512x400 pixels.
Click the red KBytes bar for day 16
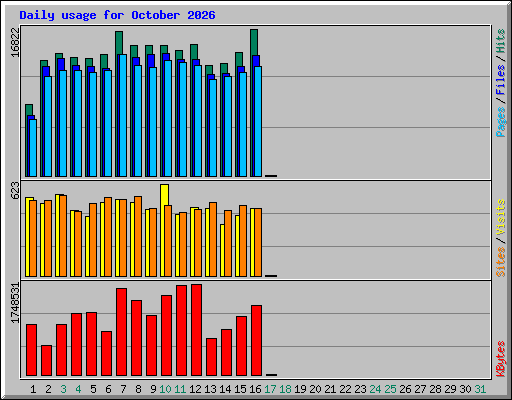[256, 340]
